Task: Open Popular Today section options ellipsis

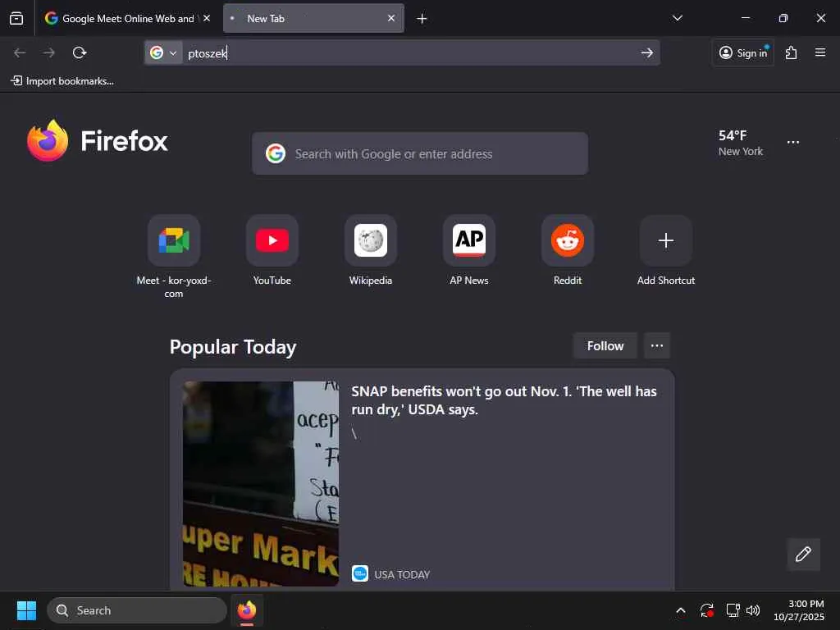Action: [657, 346]
